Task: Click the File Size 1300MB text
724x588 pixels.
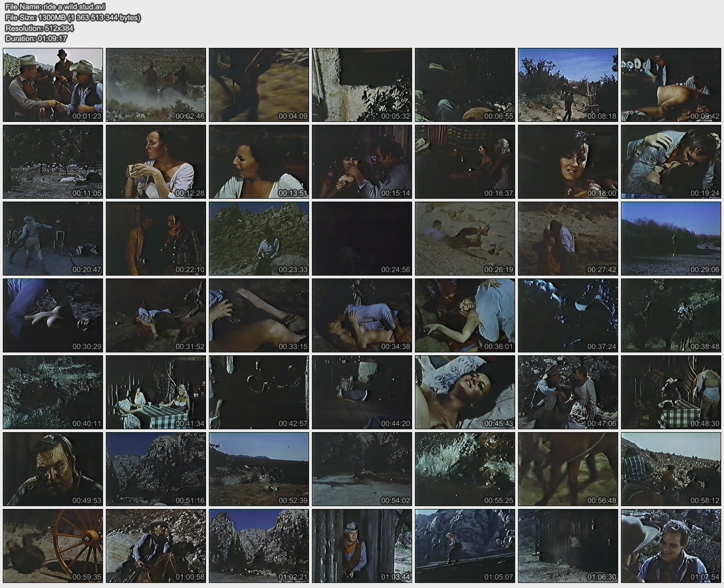Action: pyautogui.click(x=73, y=17)
